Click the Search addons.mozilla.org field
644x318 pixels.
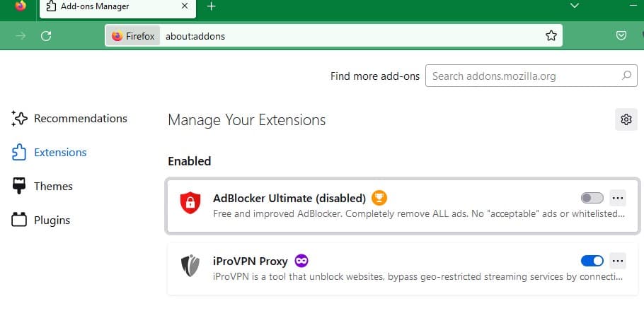(524, 76)
